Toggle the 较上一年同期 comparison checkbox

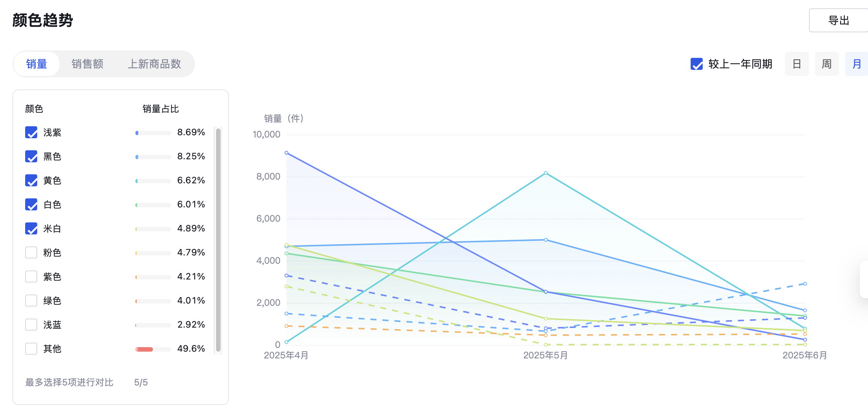click(697, 64)
